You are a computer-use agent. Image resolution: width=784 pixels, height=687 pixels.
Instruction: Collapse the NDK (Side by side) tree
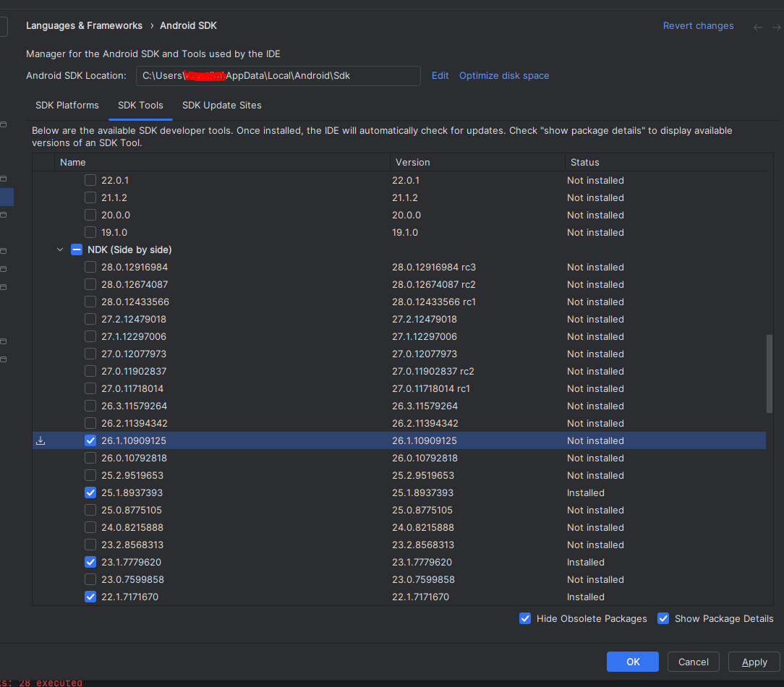click(x=60, y=249)
